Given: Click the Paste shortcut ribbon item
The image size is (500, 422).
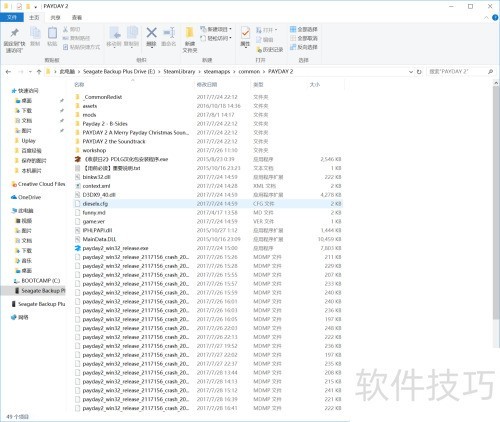Looking at the screenshot, I should coord(82,47).
